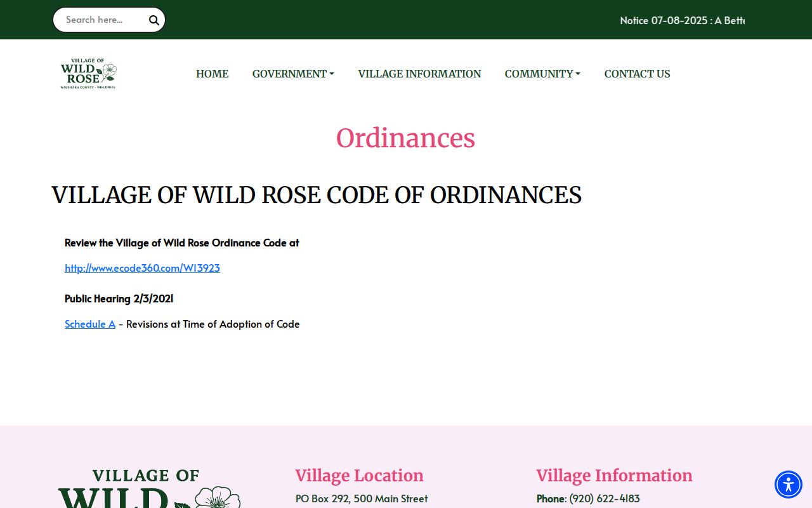
Task: Click the Public Hearing 2/3/2021 text
Action: pyautogui.click(x=119, y=298)
